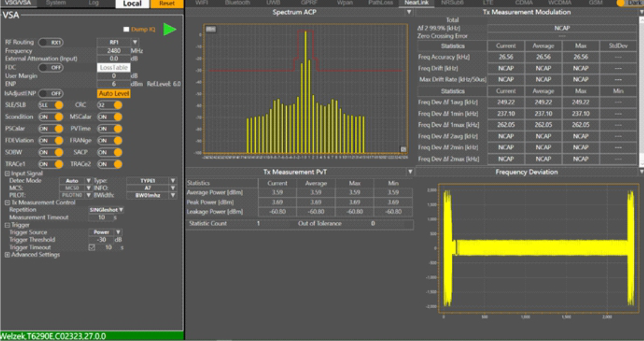
Task: Toggle the FDC switch
Action: [x=51, y=67]
